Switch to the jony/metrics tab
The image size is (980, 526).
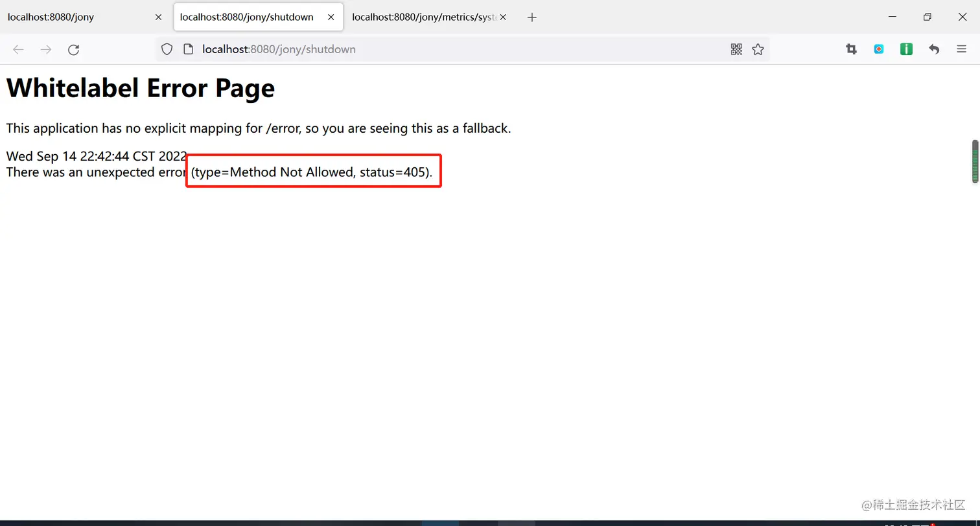pyautogui.click(x=430, y=17)
